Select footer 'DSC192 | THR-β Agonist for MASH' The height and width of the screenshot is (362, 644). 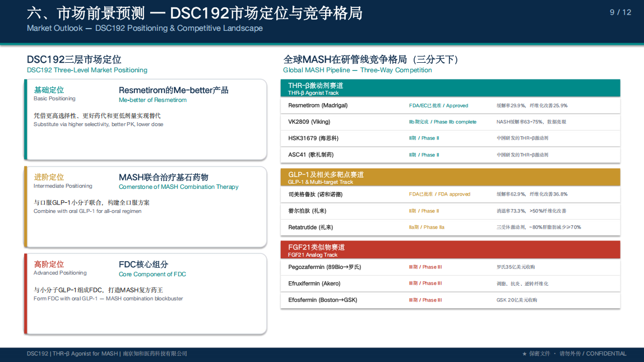pos(72,354)
